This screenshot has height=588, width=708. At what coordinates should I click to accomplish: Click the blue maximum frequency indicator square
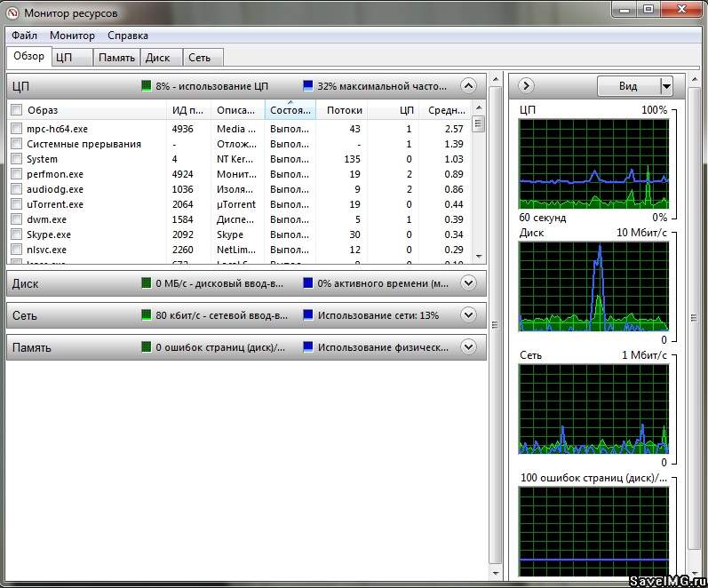pyautogui.click(x=308, y=86)
